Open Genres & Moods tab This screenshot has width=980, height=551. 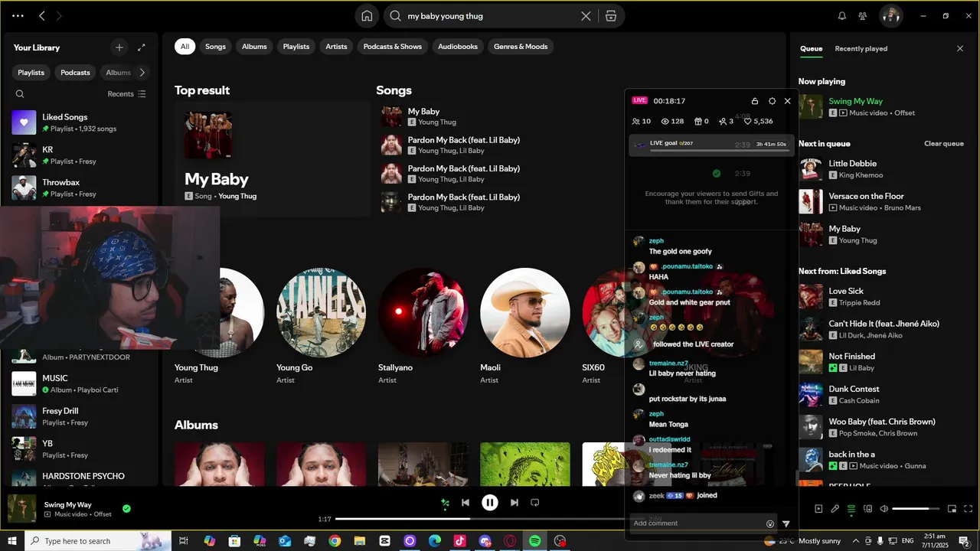pyautogui.click(x=521, y=47)
